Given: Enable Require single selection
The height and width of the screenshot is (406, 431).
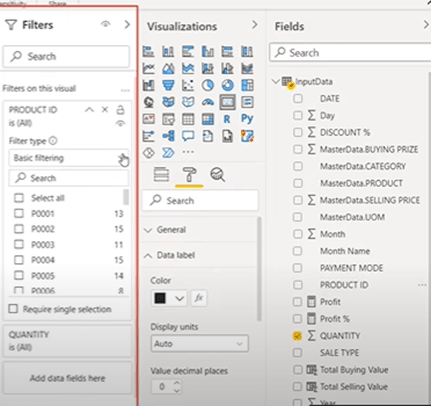Looking at the screenshot, I should 13,309.
